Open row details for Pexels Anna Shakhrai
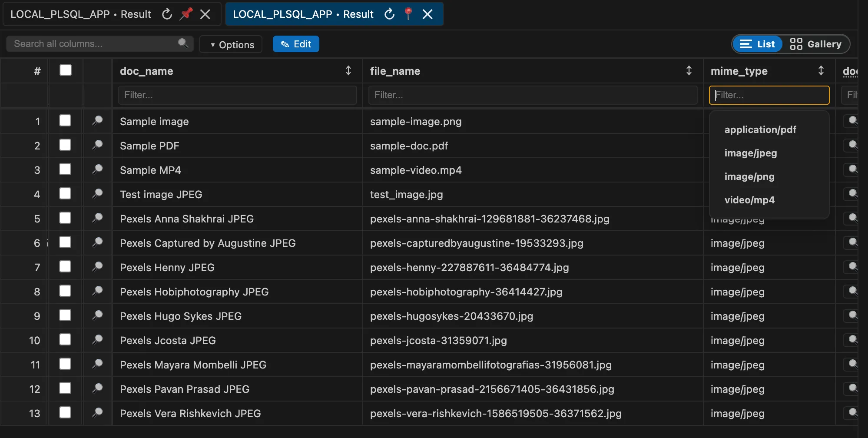This screenshot has height=438, width=868. click(x=97, y=218)
